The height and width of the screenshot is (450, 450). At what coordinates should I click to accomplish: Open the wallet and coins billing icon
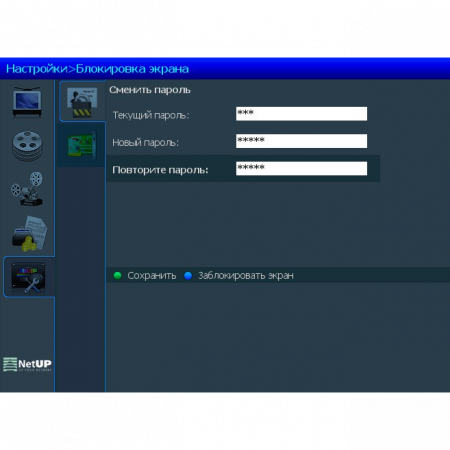[x=29, y=234]
